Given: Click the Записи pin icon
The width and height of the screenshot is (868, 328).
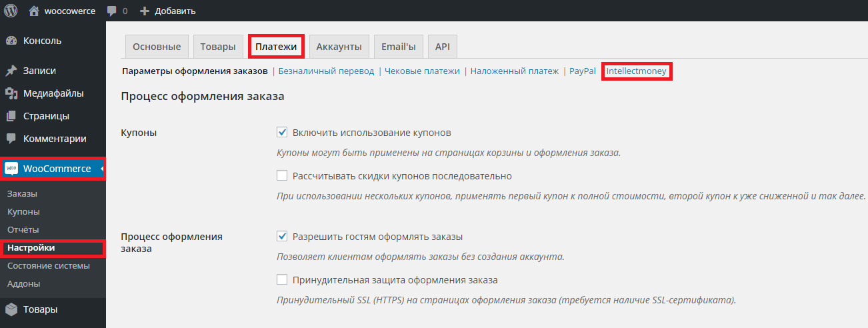Looking at the screenshot, I should (11, 71).
